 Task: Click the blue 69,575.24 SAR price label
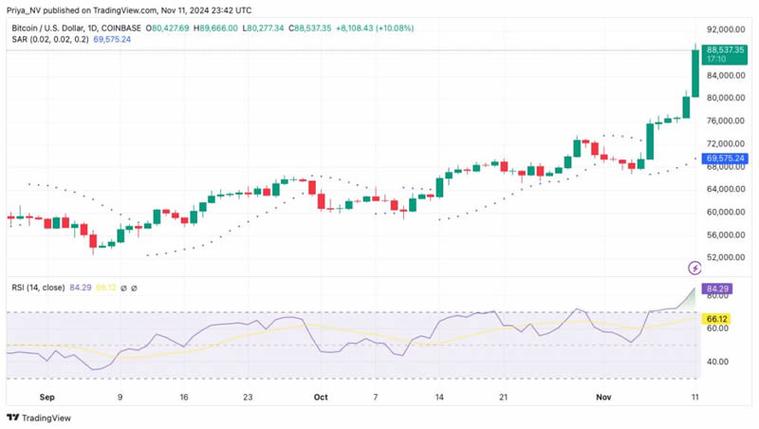click(725, 158)
